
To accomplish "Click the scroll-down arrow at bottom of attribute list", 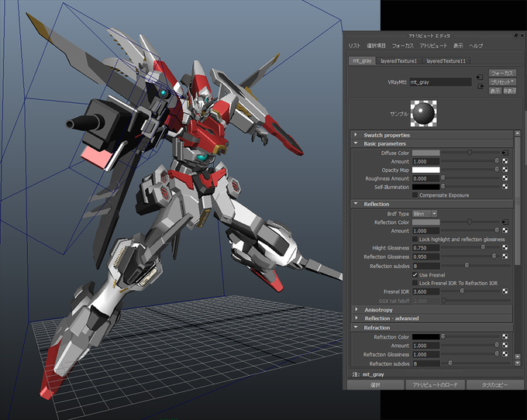I will pyautogui.click(x=518, y=363).
